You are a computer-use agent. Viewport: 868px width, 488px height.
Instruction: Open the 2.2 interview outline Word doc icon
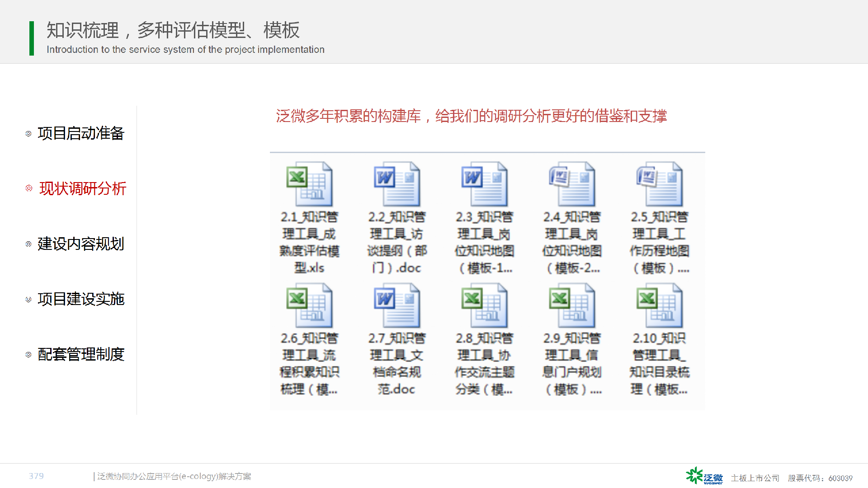click(397, 184)
